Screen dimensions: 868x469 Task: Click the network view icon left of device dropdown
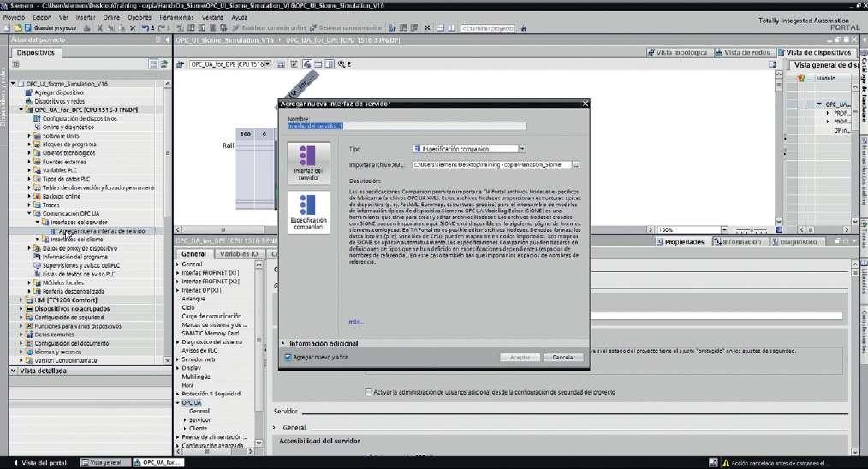180,64
